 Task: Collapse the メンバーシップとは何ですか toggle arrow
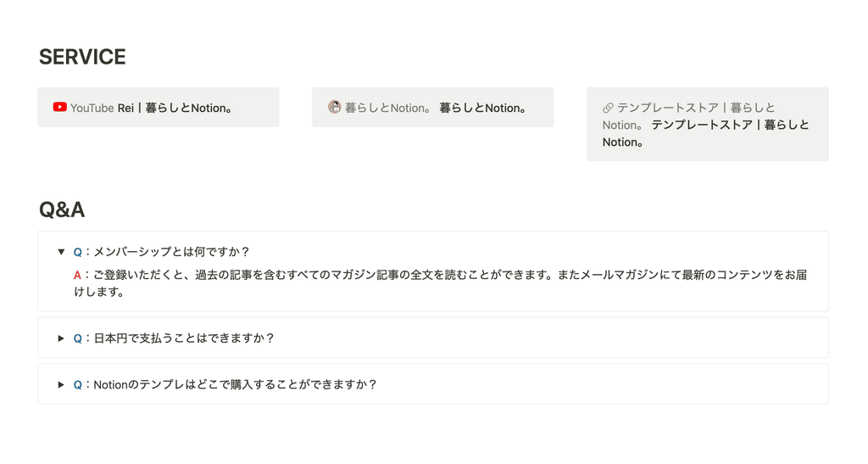point(61,252)
